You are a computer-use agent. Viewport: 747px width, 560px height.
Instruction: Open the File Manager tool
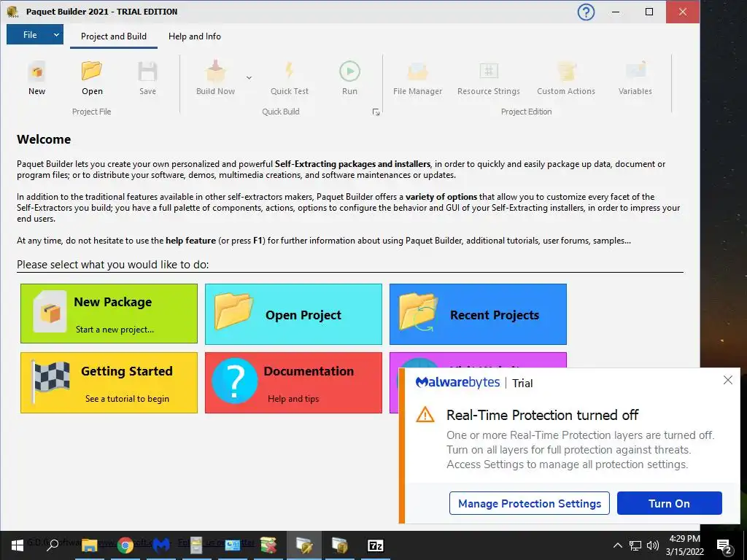click(418, 78)
